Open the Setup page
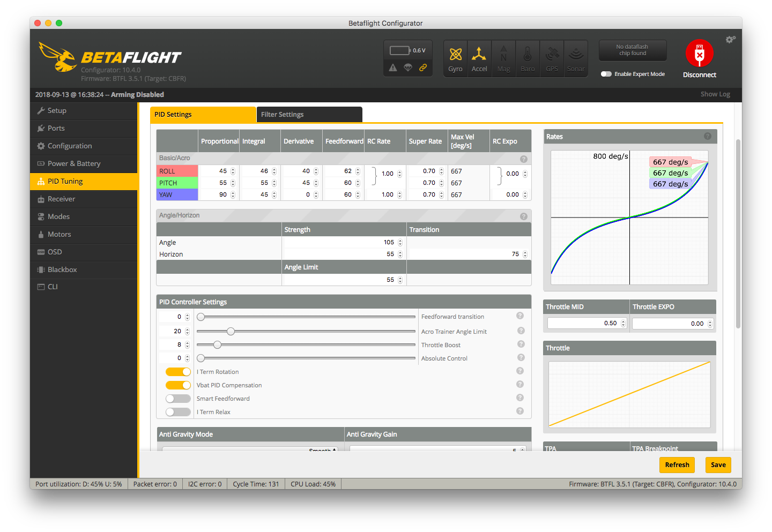The height and width of the screenshot is (532, 772). pos(84,111)
